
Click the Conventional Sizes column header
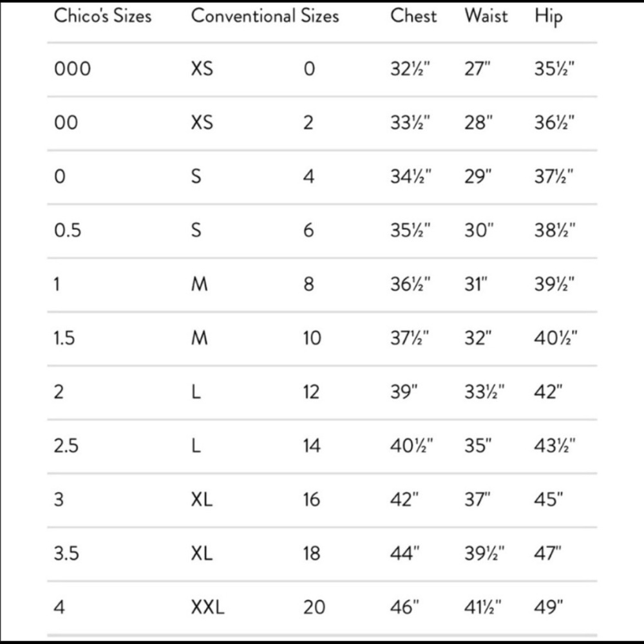(x=265, y=16)
